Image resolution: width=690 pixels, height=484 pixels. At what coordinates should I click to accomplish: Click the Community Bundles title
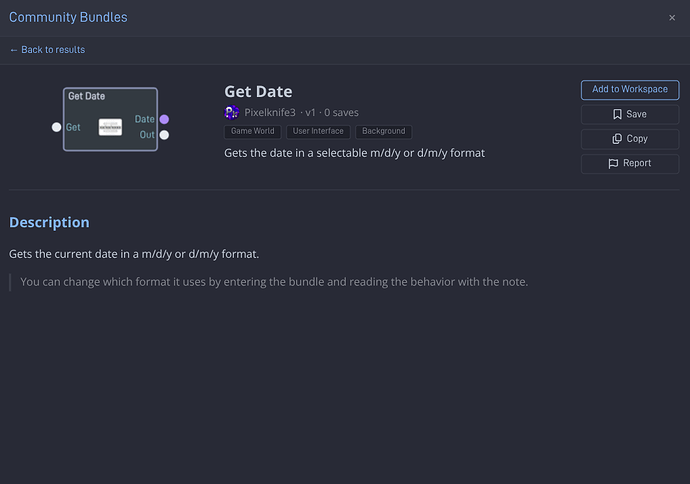click(x=68, y=17)
